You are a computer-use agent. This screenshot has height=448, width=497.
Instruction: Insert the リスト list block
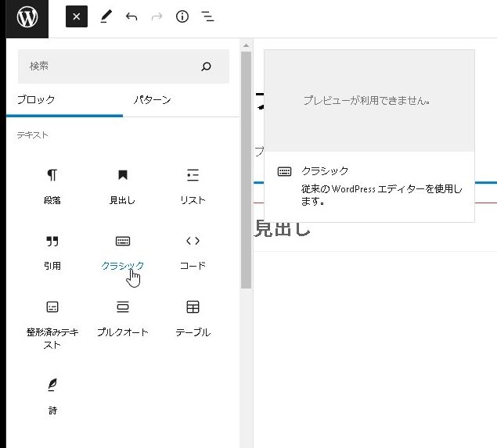(x=193, y=185)
